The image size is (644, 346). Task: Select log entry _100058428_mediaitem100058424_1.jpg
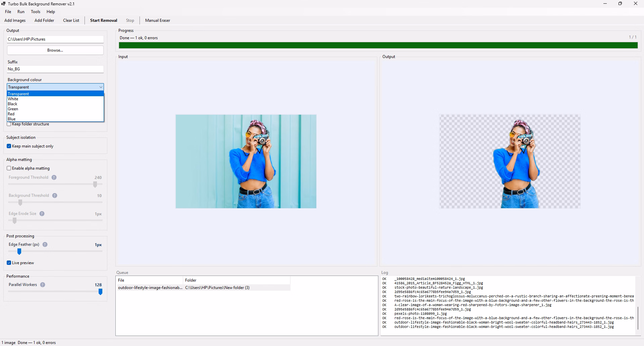click(x=429, y=279)
